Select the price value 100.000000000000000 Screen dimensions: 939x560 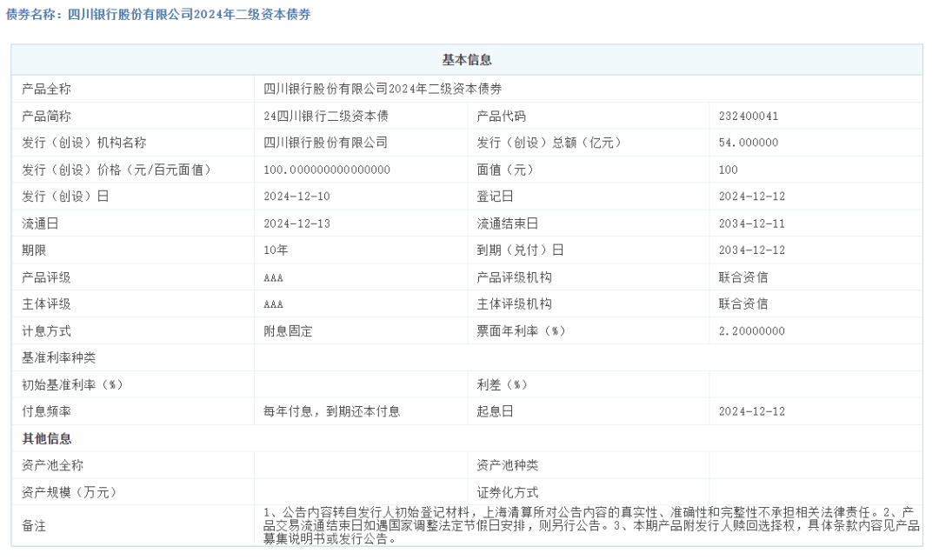[x=327, y=170]
